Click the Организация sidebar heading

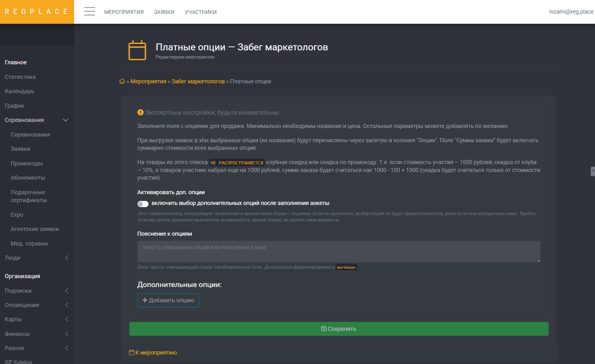coord(23,276)
